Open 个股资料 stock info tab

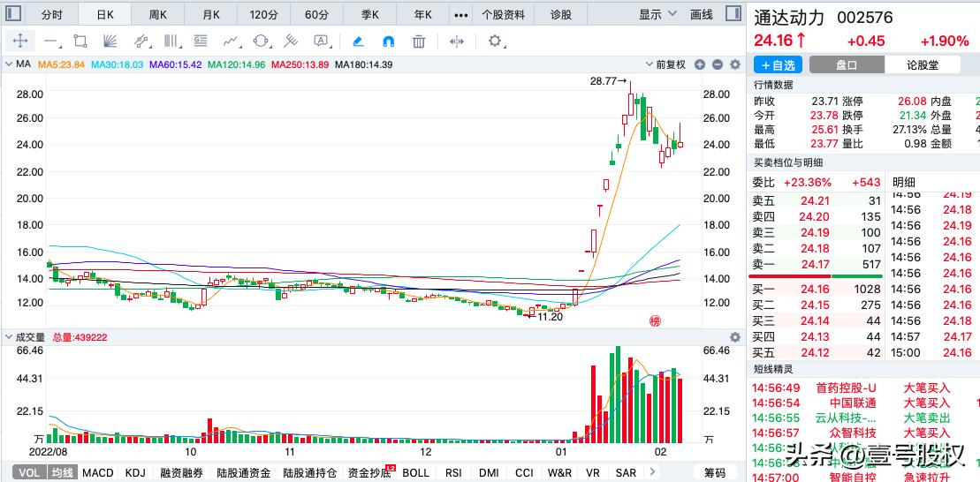pyautogui.click(x=503, y=15)
